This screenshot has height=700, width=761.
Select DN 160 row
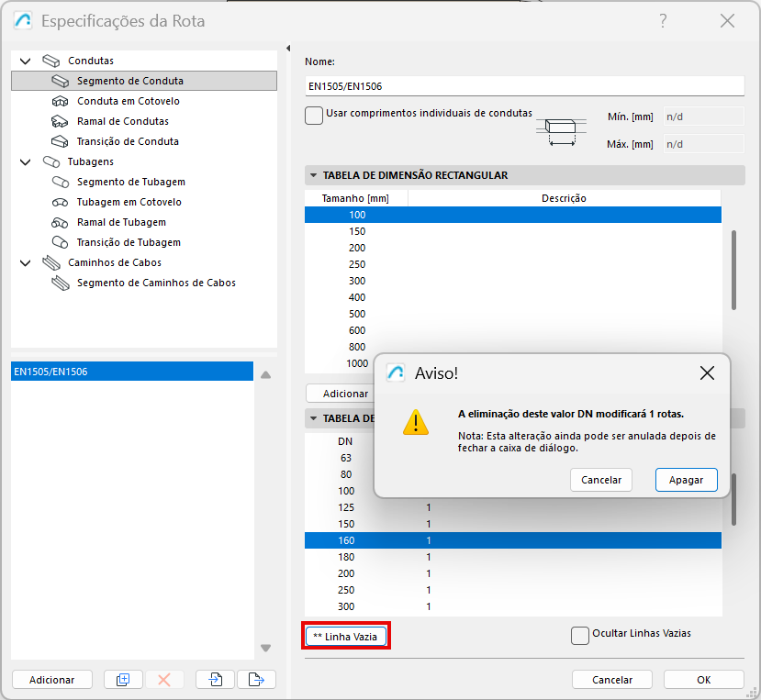(513, 540)
